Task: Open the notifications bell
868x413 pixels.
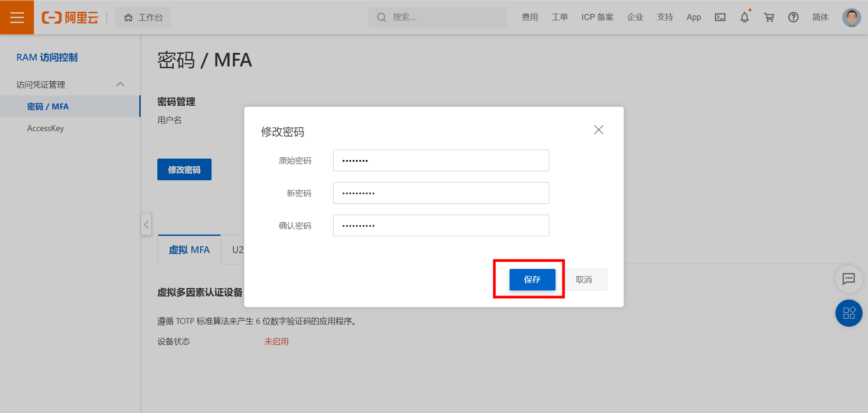Action: (x=745, y=17)
